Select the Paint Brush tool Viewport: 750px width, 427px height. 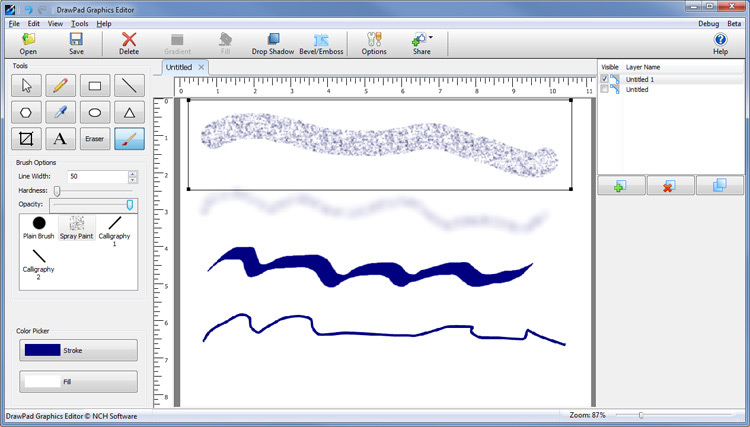(x=129, y=139)
